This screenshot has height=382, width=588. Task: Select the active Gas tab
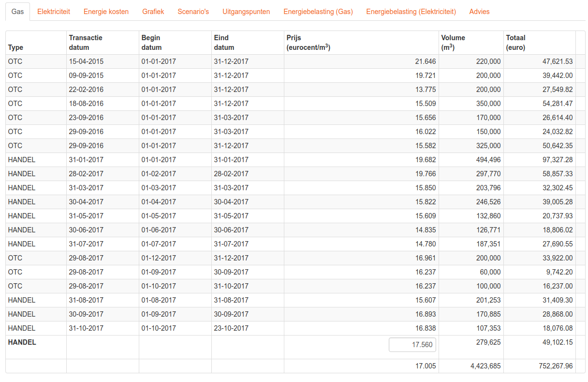coord(17,12)
